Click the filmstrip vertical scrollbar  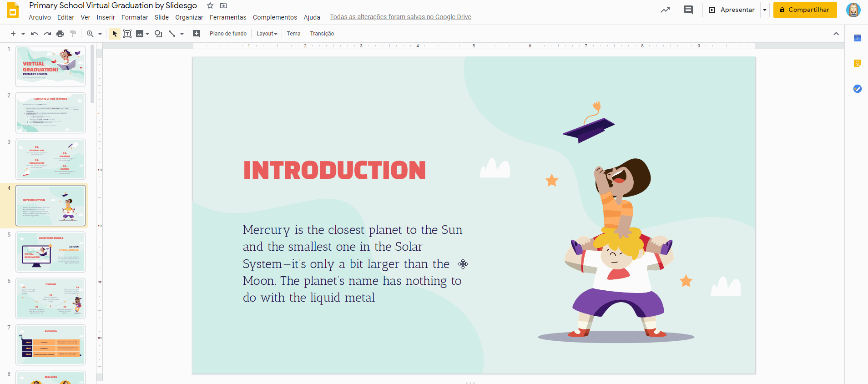point(92,74)
